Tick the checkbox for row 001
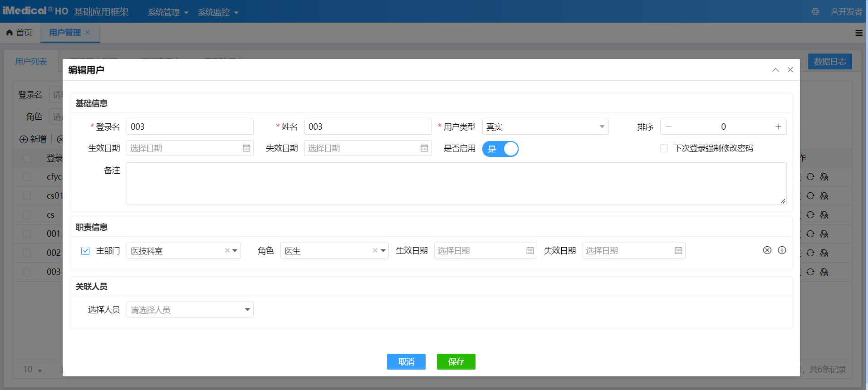 (x=27, y=234)
